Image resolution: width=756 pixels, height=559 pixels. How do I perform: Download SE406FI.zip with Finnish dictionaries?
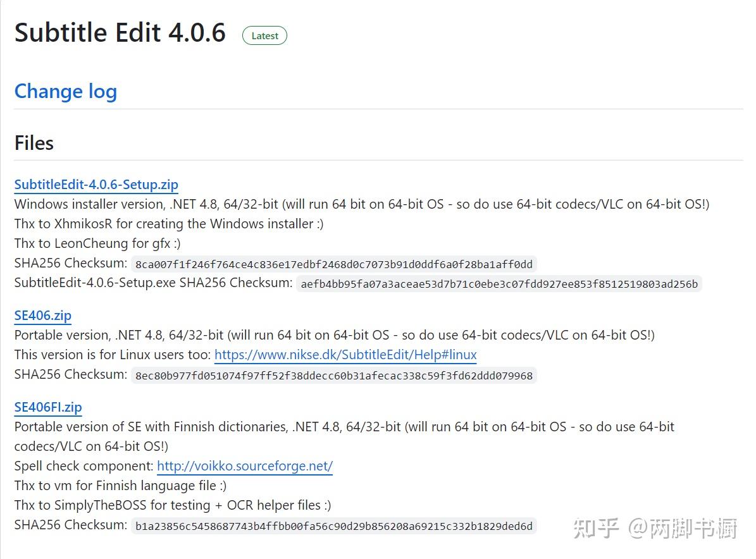48,407
